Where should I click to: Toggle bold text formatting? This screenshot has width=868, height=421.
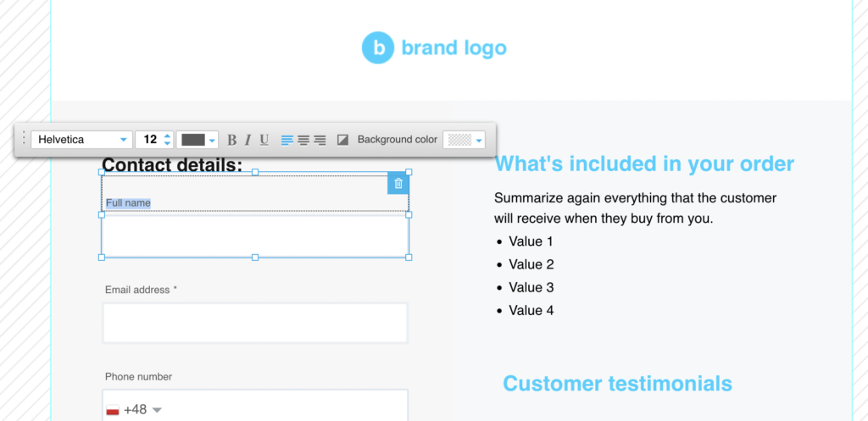click(x=232, y=140)
